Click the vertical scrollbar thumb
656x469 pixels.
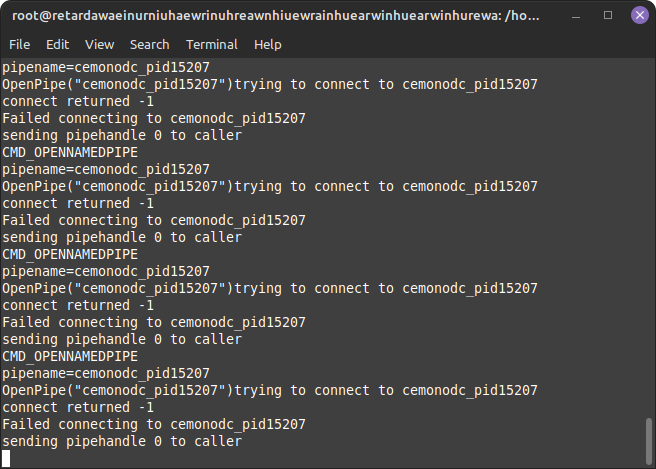point(648,436)
